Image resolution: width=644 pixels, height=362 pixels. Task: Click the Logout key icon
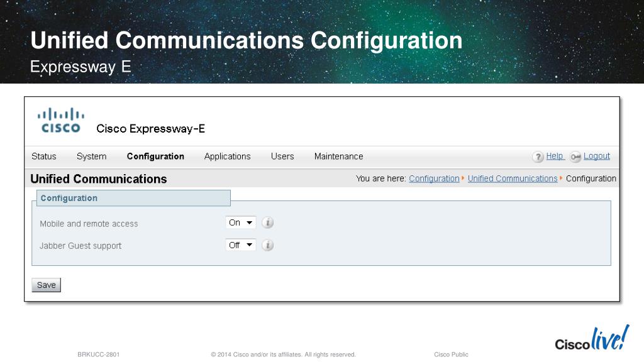tap(575, 156)
